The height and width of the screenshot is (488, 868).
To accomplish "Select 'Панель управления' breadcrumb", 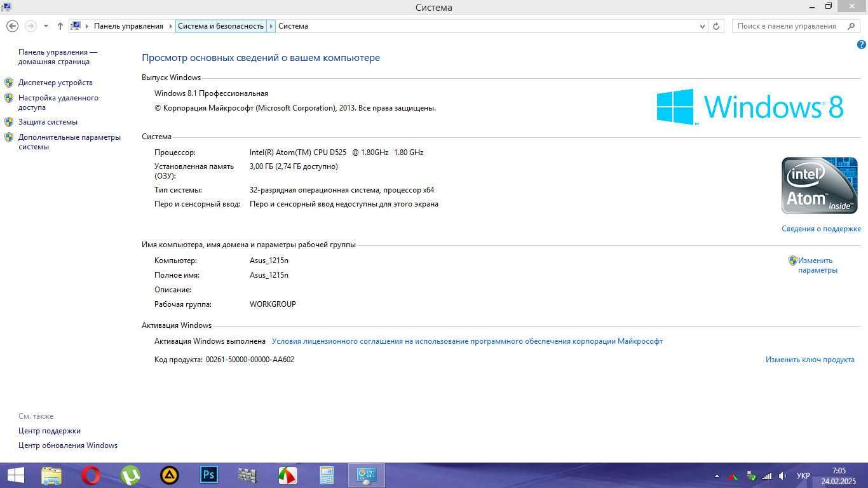I will coord(128,26).
